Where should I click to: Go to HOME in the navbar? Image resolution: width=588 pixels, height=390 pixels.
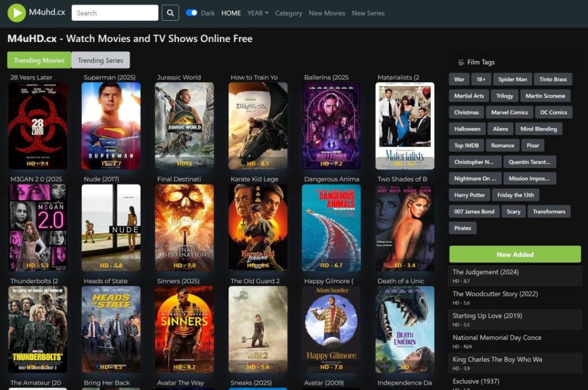231,13
